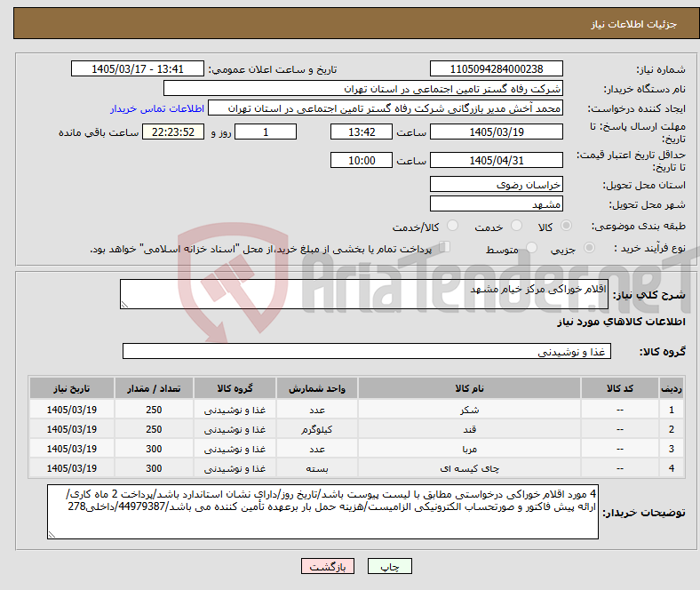Click the need number field 1105094284000238
Screen dimensions: 700x590
(x=496, y=68)
